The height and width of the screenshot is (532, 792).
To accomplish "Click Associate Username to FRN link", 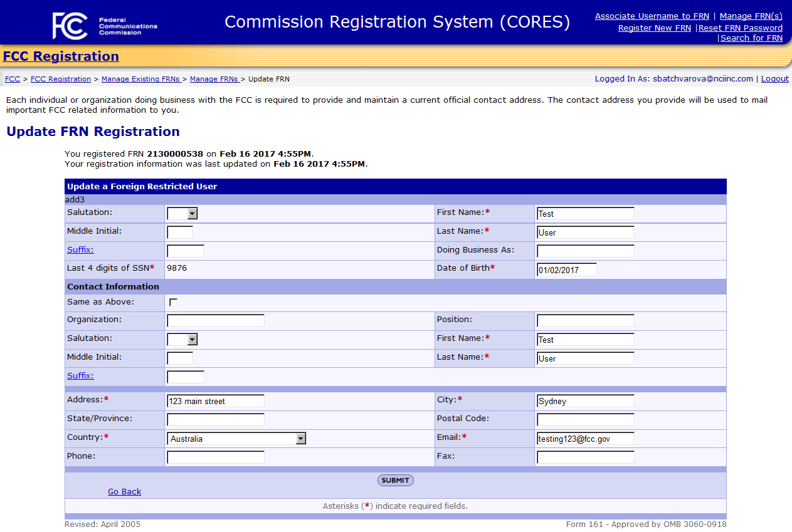I will (652, 16).
